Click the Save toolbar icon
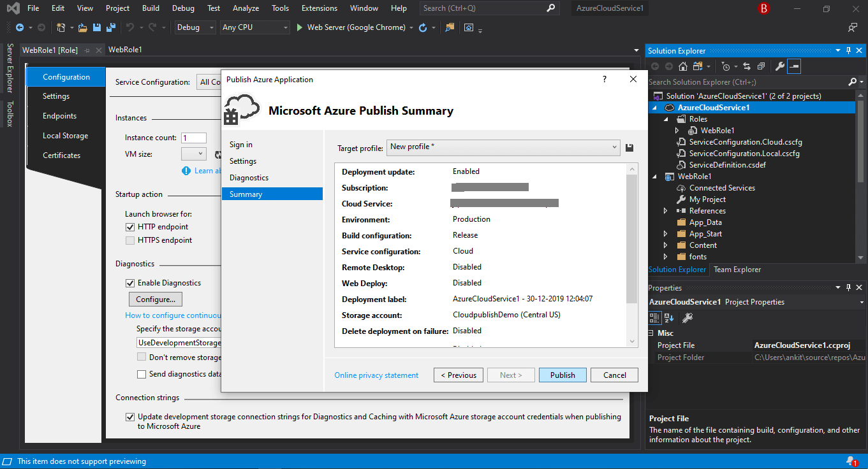 coord(96,27)
